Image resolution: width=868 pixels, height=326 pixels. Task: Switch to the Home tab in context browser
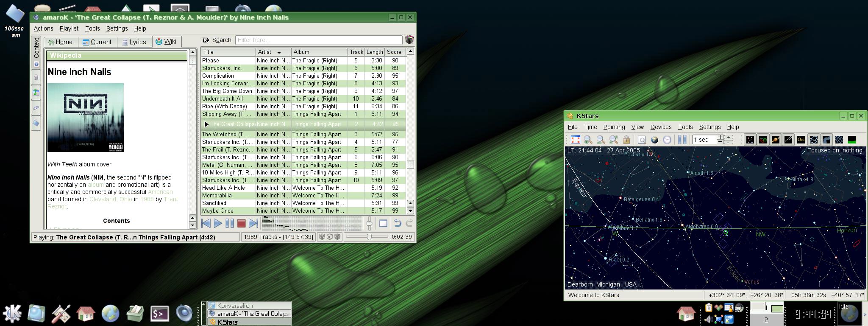click(x=61, y=42)
